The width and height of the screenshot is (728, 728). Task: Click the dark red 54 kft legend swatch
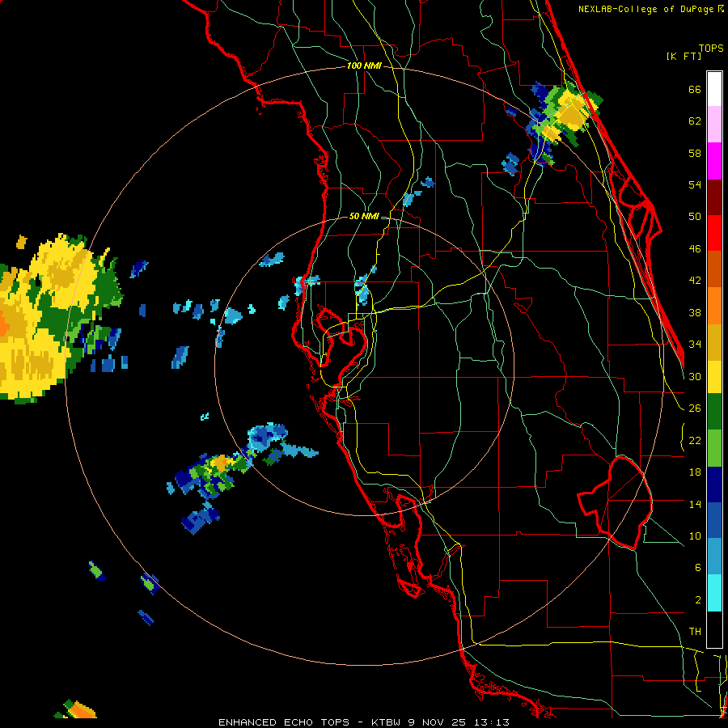714,197
